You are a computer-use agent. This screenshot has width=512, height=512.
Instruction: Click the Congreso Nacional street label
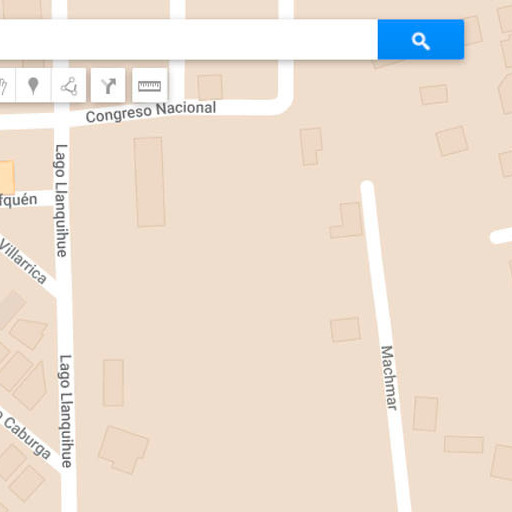click(x=151, y=112)
